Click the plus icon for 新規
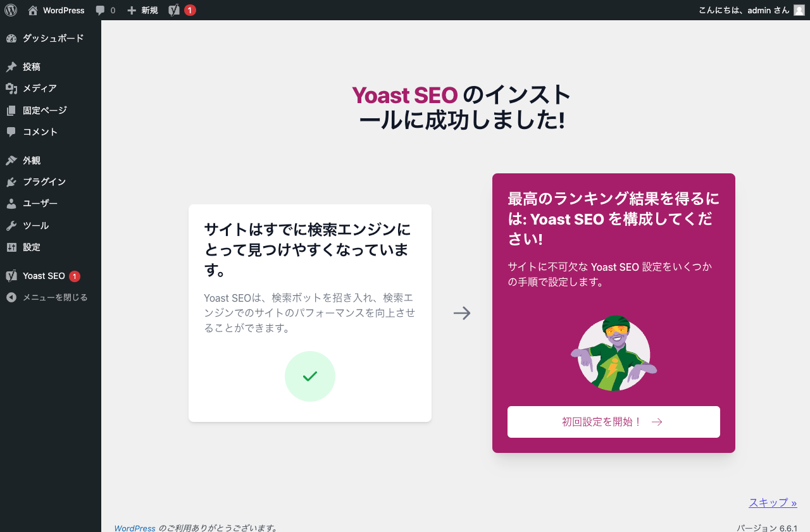The image size is (810, 532). coord(132,10)
